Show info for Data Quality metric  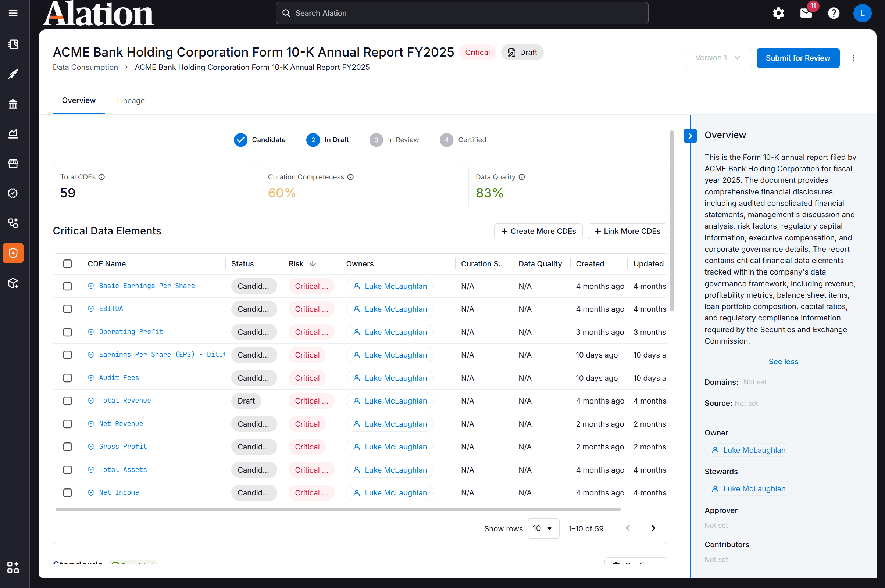522,177
